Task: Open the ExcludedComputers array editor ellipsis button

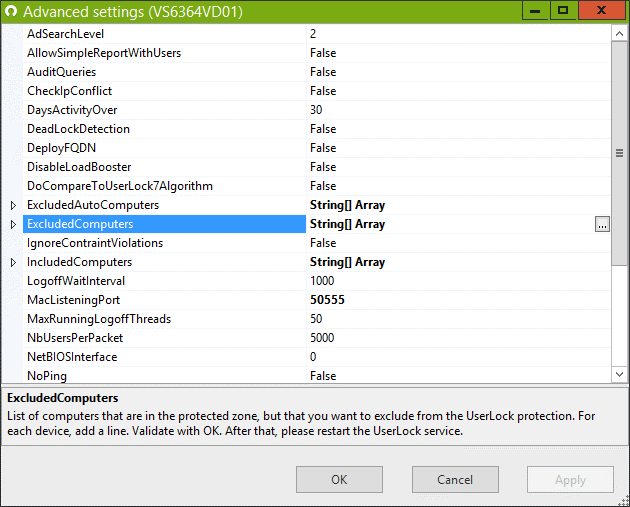Action: click(x=602, y=224)
